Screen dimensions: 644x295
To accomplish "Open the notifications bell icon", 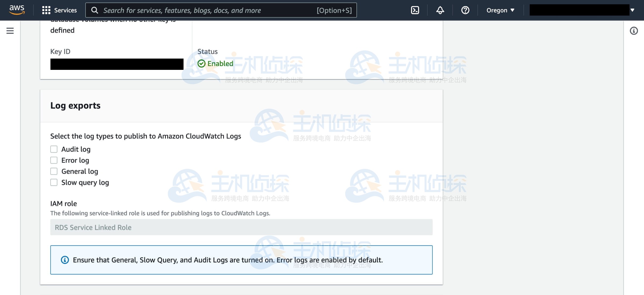I will click(440, 10).
